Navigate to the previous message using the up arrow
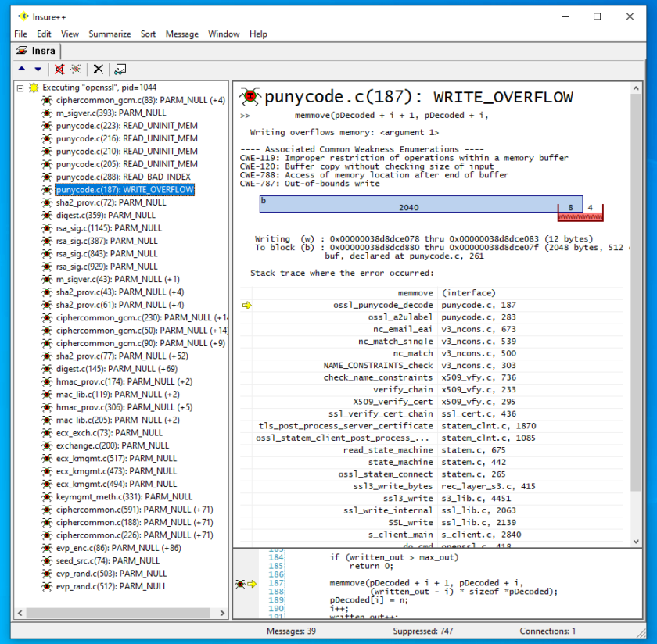Screen dimensions: 657x644 pyautogui.click(x=22, y=69)
